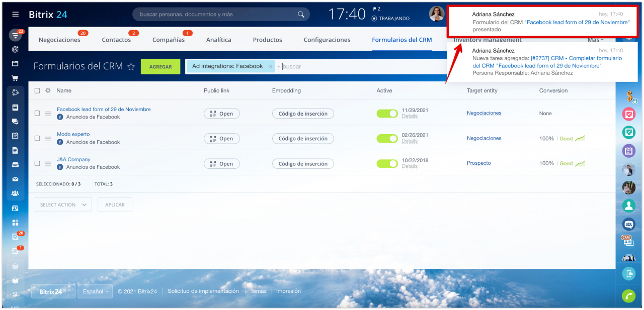Click Código de inserción for J&A Company
644x310 pixels.
[303, 164]
